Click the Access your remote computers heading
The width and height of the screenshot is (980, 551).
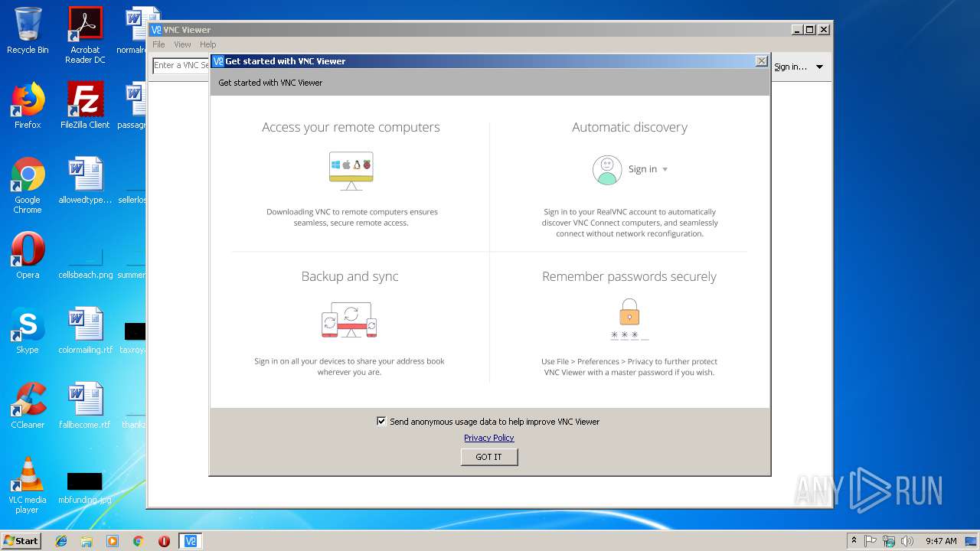point(351,127)
